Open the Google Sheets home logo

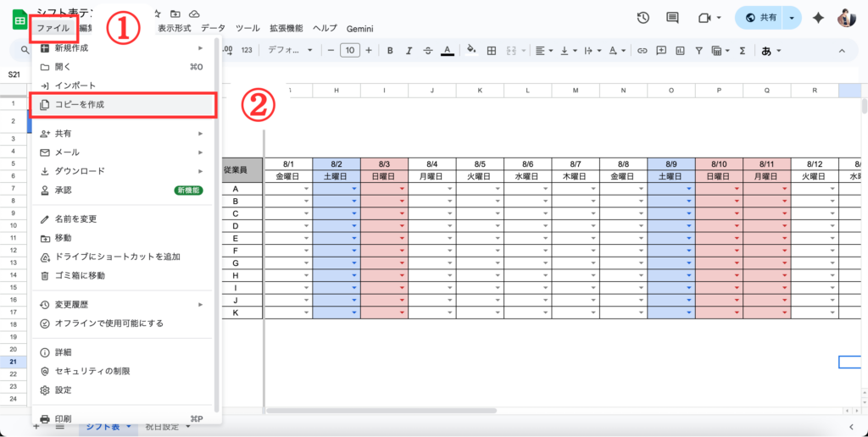20,20
